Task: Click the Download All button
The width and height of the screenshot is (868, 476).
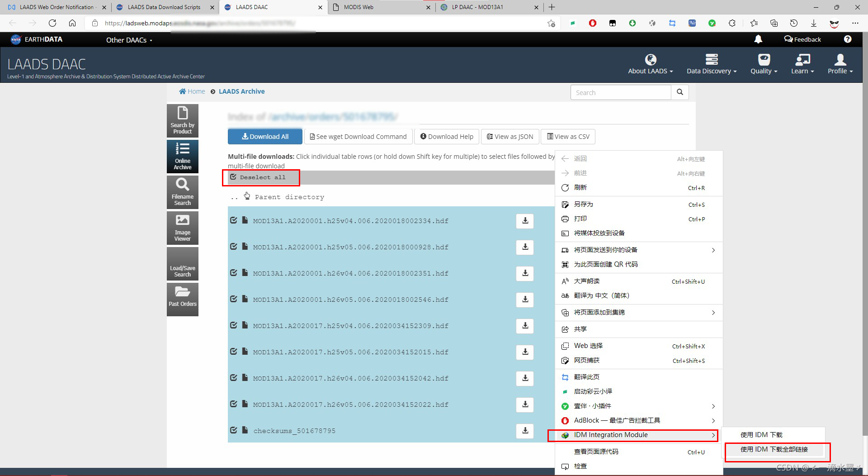Action: [x=265, y=137]
